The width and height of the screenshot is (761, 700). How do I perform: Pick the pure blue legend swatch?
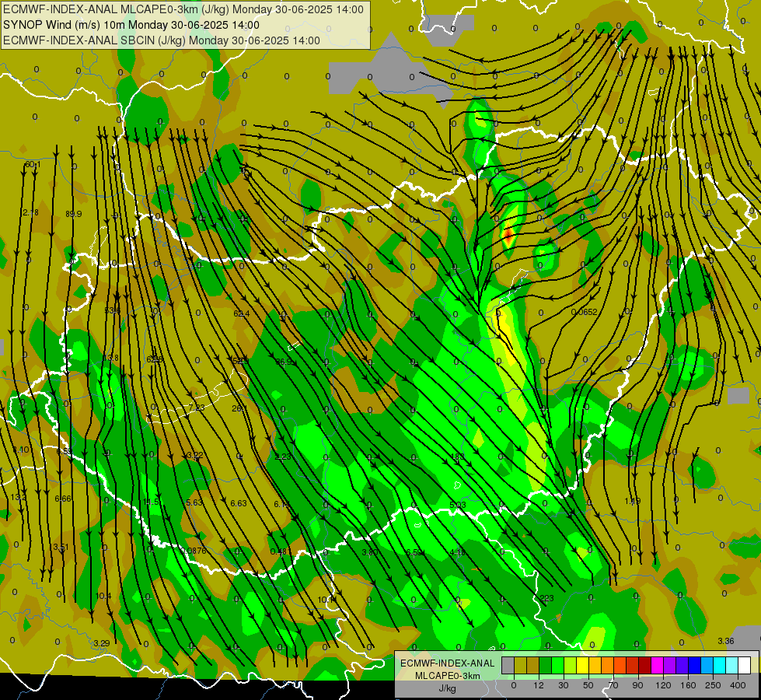694,666
